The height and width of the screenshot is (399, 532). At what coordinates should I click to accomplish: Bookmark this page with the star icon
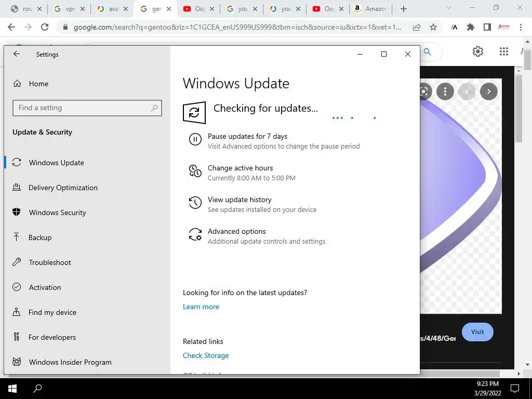pyautogui.click(x=433, y=28)
